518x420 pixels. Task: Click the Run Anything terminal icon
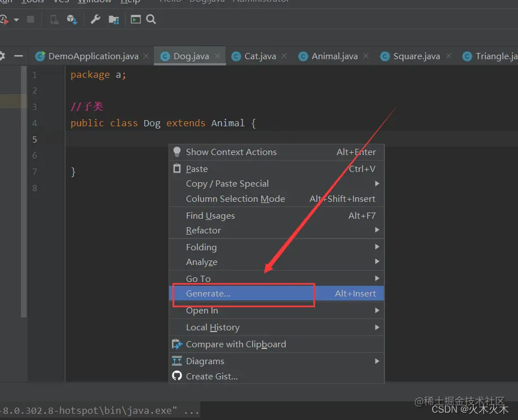(136, 20)
